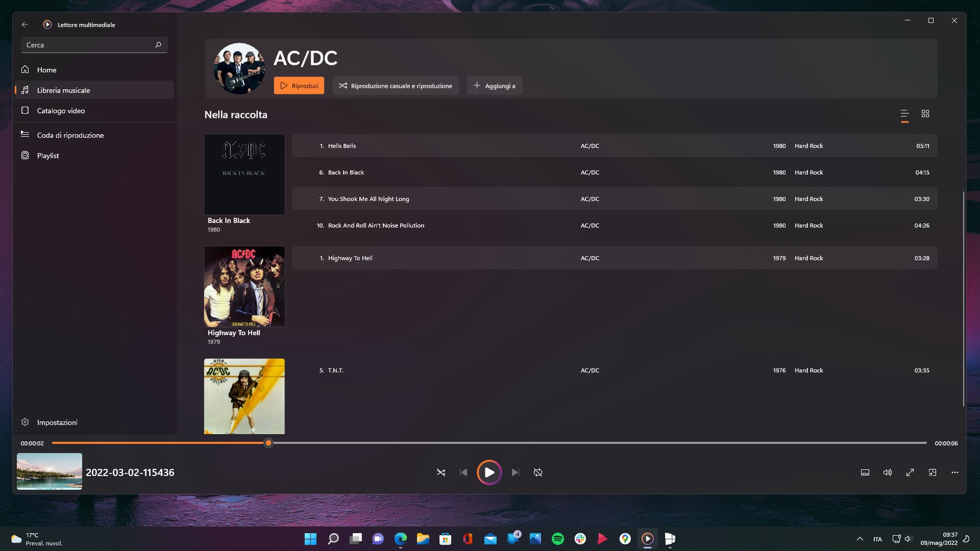Open Windows Search from taskbar
This screenshot has height=551, width=980.
pyautogui.click(x=333, y=539)
